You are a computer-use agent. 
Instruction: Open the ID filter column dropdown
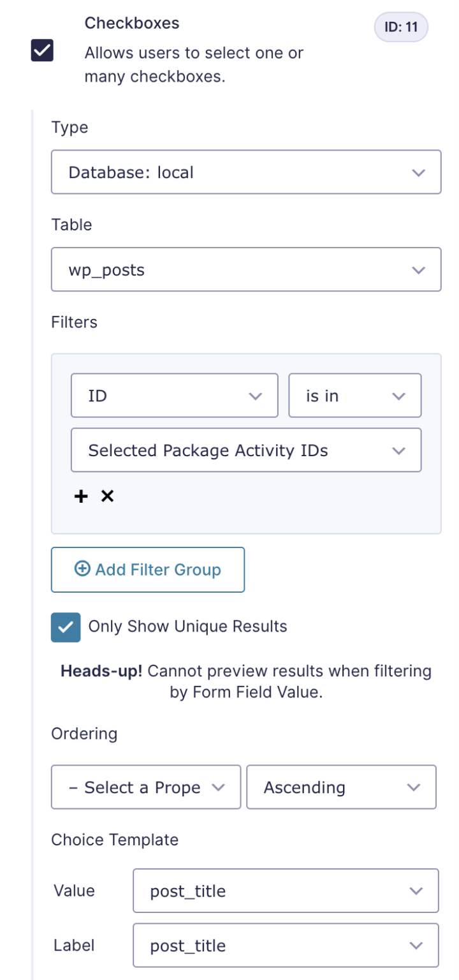click(174, 395)
